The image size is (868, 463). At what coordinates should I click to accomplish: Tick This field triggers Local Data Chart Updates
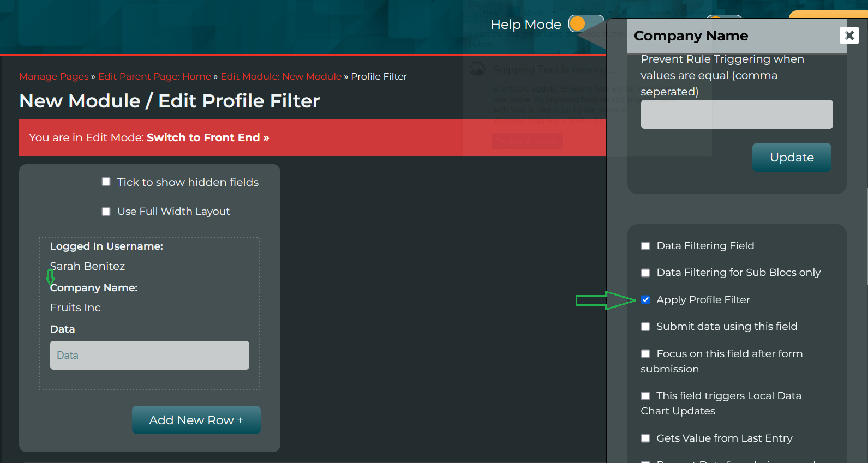click(x=645, y=396)
